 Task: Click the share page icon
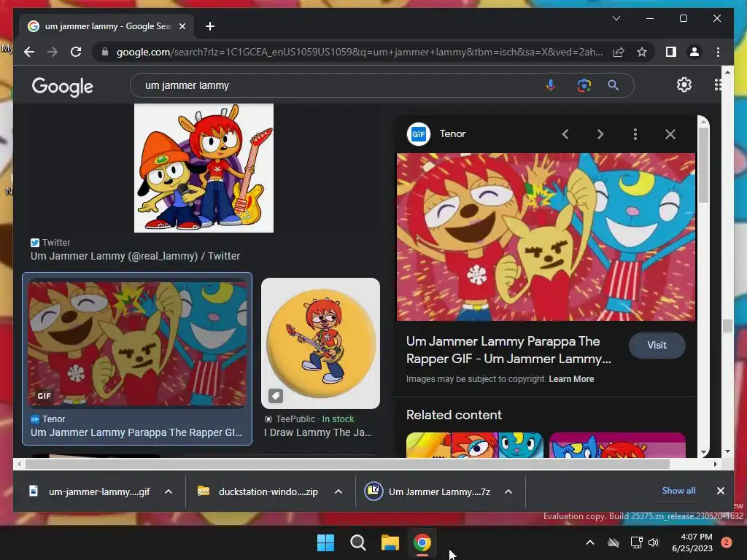pos(619,52)
